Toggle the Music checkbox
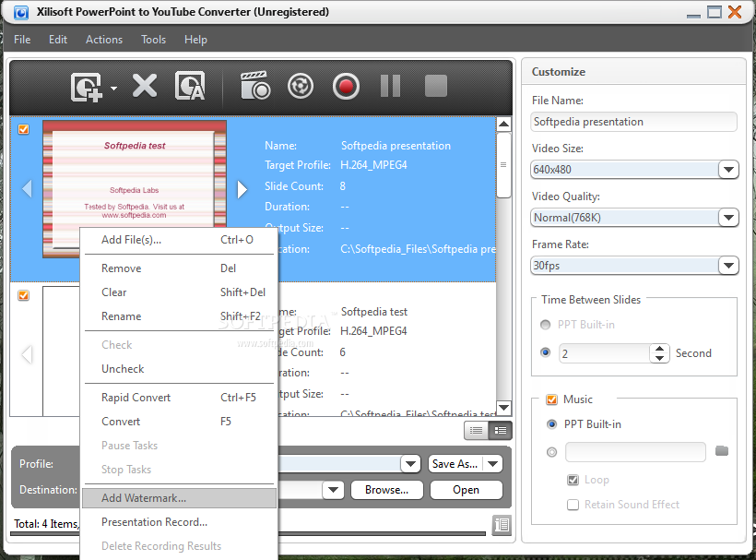756x560 pixels. coord(551,399)
